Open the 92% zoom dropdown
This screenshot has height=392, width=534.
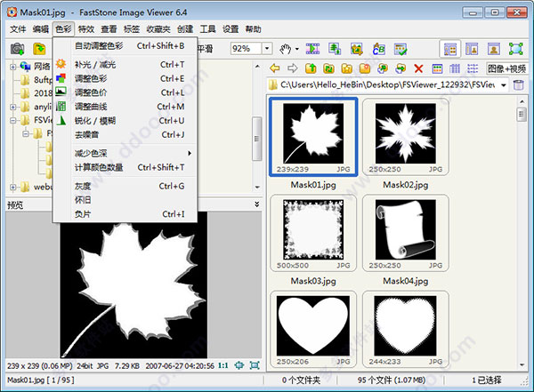[267, 49]
